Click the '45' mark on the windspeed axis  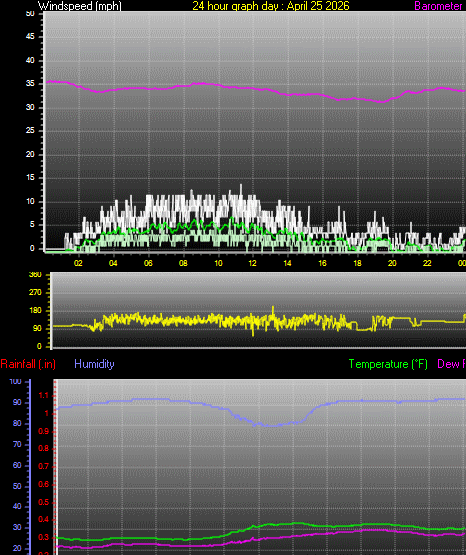coord(30,36)
